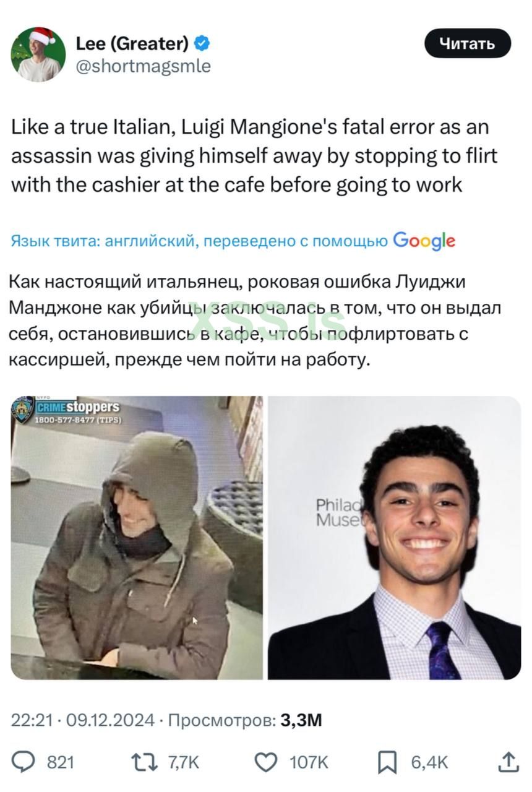Bookmark the tweet using bookmark icon
This screenshot has height=792, width=532.
pos(387,762)
